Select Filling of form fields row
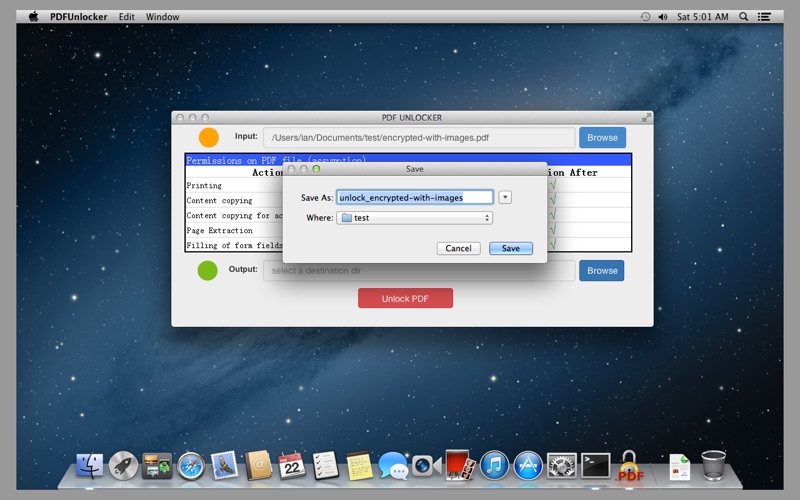800x500 pixels. 408,245
